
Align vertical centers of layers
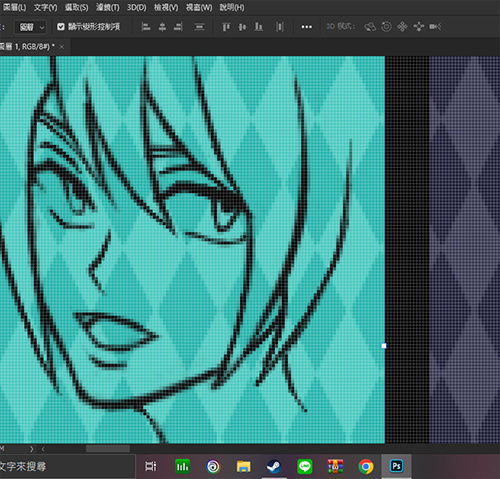coord(242,27)
